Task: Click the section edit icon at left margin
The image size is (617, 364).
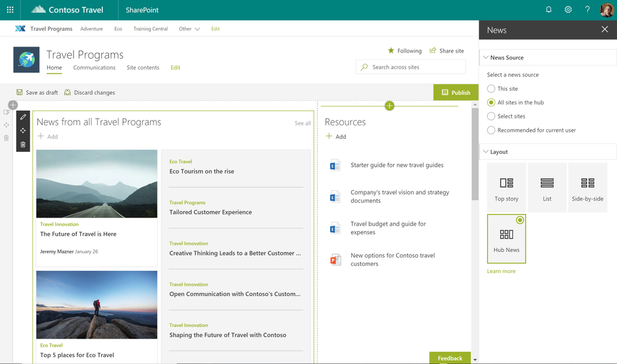Action: point(6,112)
